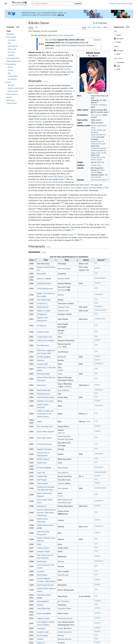Screen dimensions: 138x644
Task: Click the Search button
Action: click(78, 4)
